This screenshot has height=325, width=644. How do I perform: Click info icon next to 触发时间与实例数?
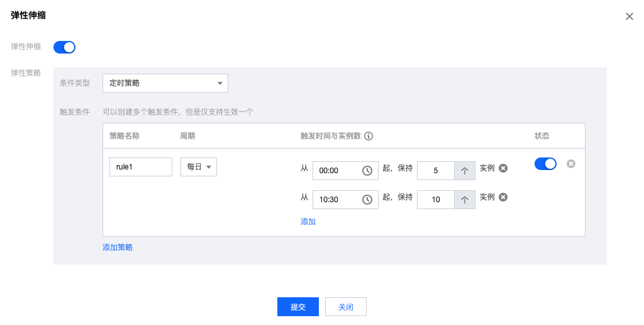point(369,136)
